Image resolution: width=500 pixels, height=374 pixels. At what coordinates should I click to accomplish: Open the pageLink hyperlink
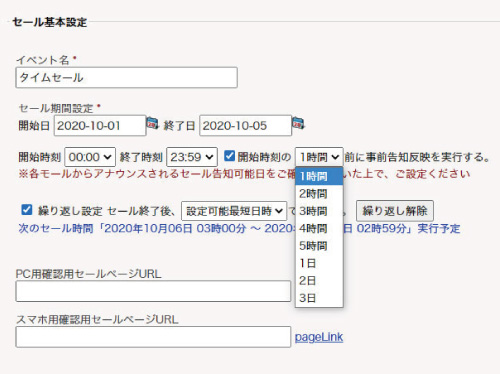coord(319,337)
